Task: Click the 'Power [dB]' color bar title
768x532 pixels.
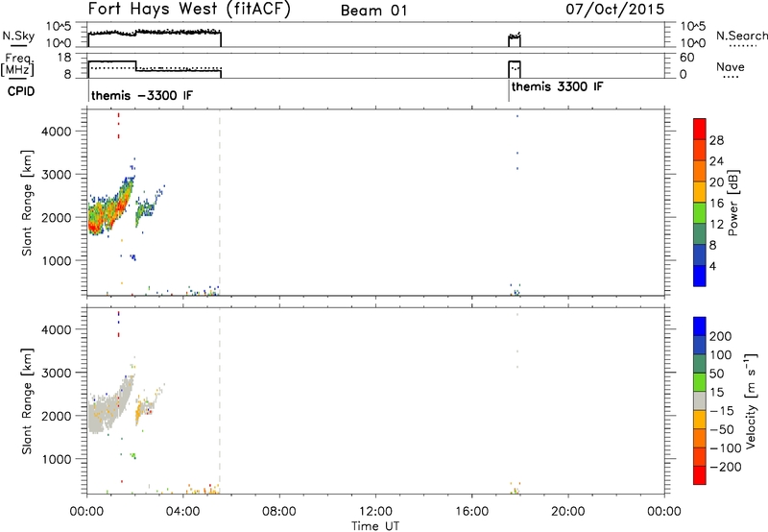Action: pos(732,203)
